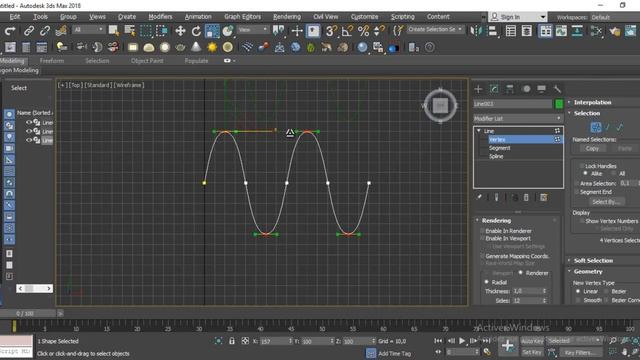
Task: Toggle Enable In Renderer checkbox
Action: coord(482,231)
